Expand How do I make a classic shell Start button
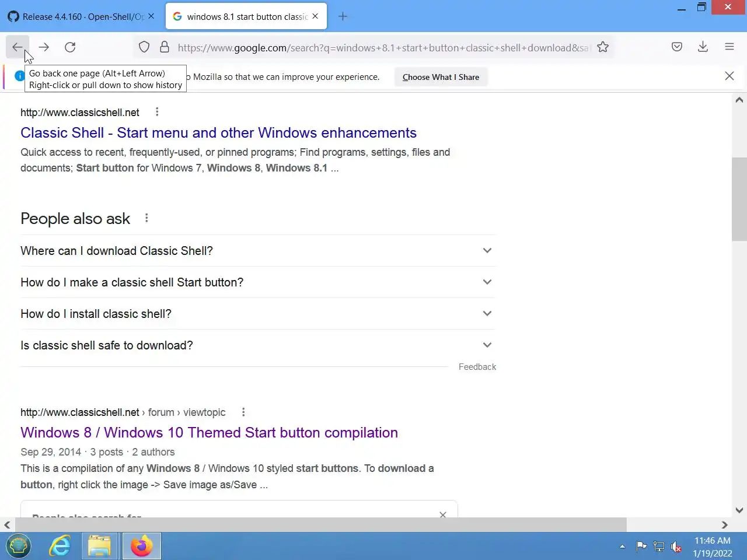747x560 pixels. pos(258,282)
